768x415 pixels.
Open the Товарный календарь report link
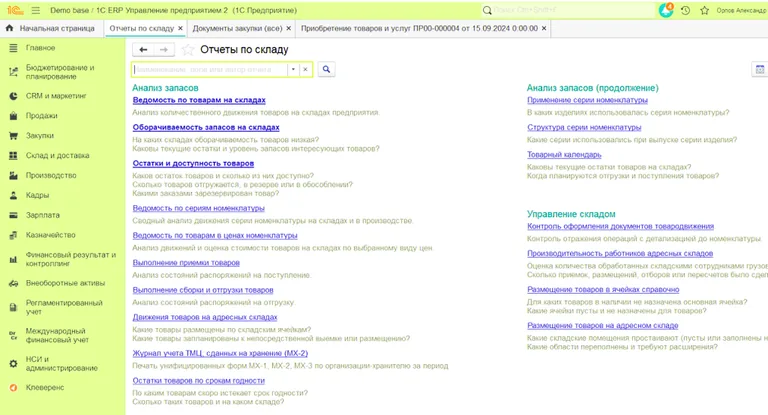tap(564, 155)
